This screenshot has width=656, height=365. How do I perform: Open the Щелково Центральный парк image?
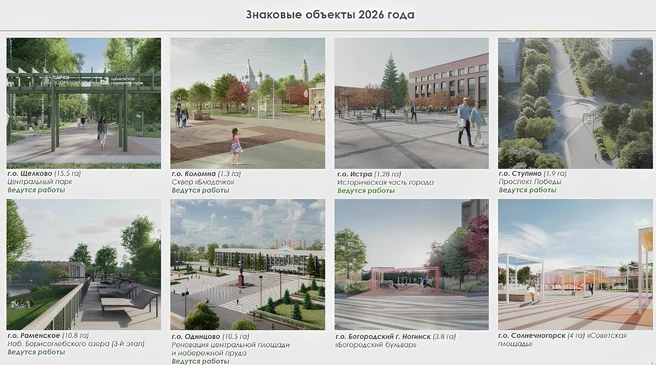pyautogui.click(x=84, y=103)
